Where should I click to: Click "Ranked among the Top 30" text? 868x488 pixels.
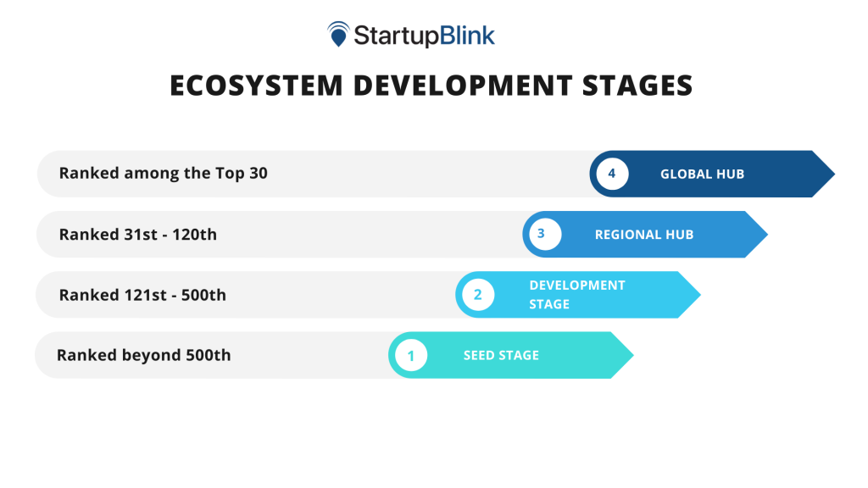pyautogui.click(x=163, y=174)
